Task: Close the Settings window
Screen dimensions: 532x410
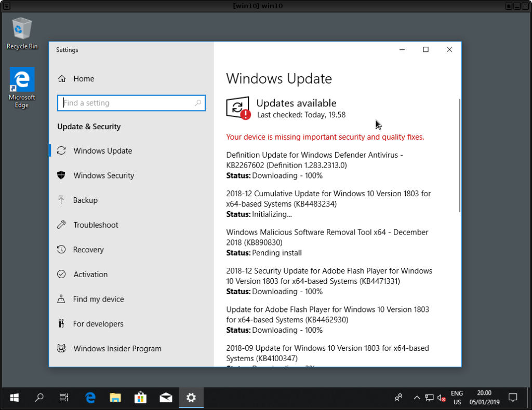Action: 449,49
